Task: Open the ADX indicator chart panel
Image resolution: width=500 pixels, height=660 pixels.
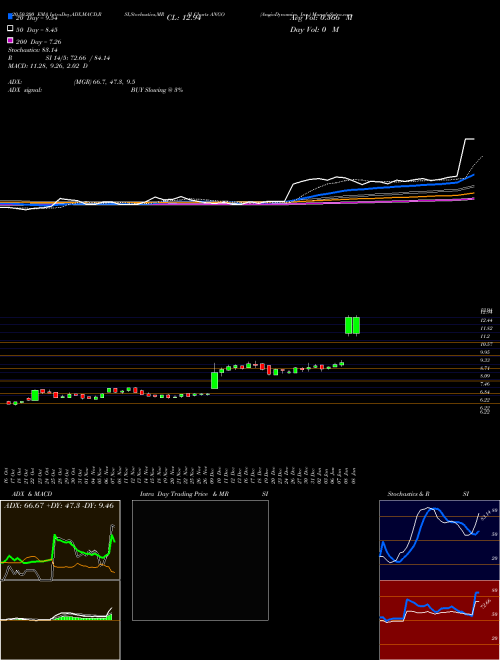Action: (x=60, y=540)
